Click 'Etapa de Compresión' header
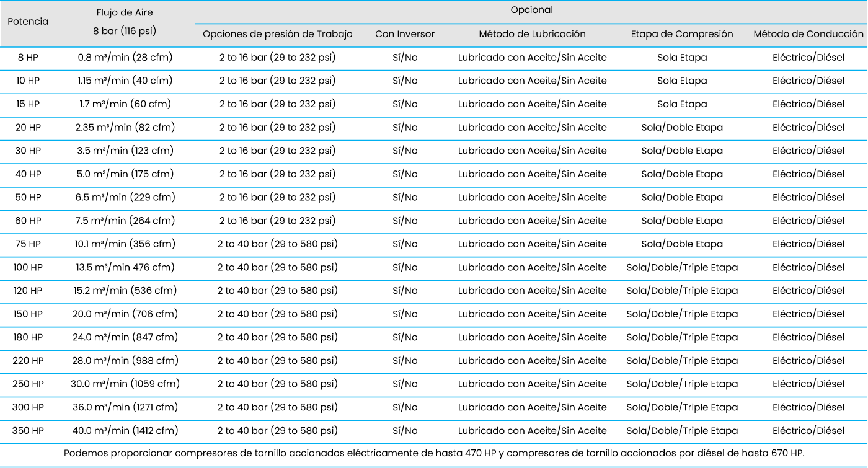Screen dimensions: 868x468 coord(682,34)
